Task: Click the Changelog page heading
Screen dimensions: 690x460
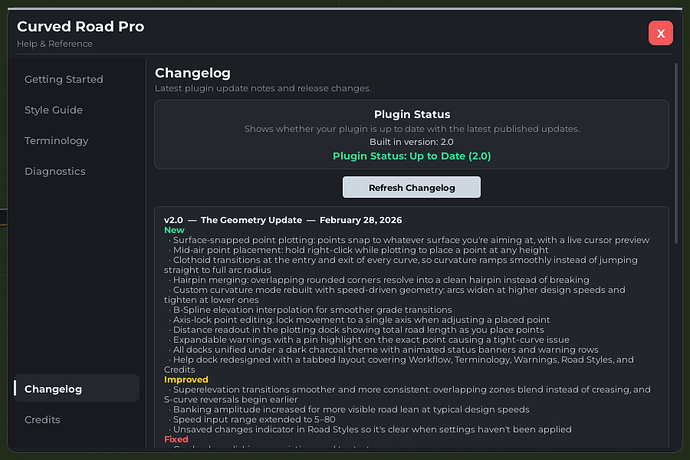Action: pos(193,73)
